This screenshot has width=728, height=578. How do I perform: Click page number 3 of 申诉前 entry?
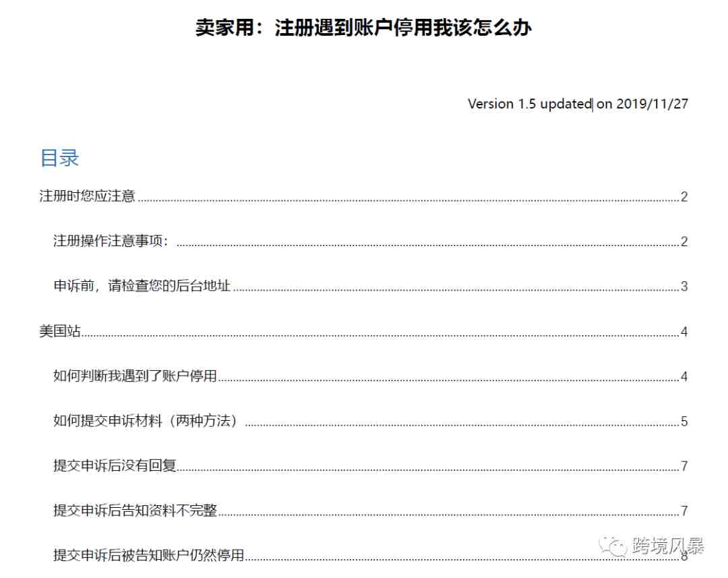684,286
